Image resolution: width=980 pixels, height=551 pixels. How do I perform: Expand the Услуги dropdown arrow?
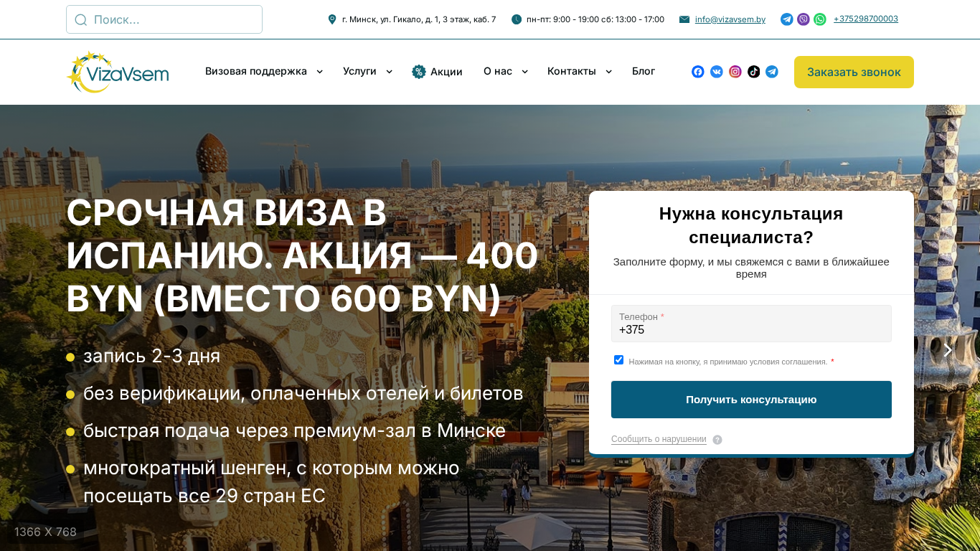[x=390, y=72]
